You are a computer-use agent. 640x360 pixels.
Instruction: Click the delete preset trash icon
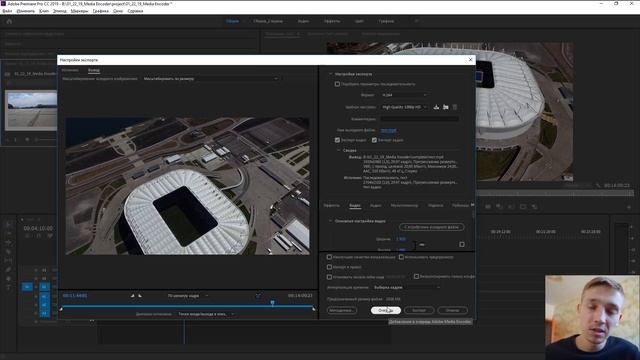pos(455,107)
